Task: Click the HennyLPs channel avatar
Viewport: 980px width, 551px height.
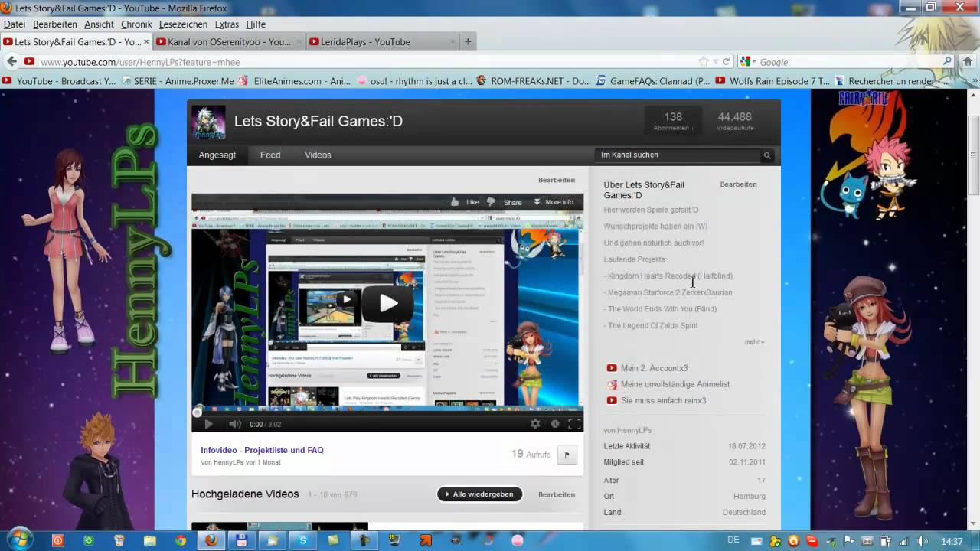Action: click(x=208, y=122)
